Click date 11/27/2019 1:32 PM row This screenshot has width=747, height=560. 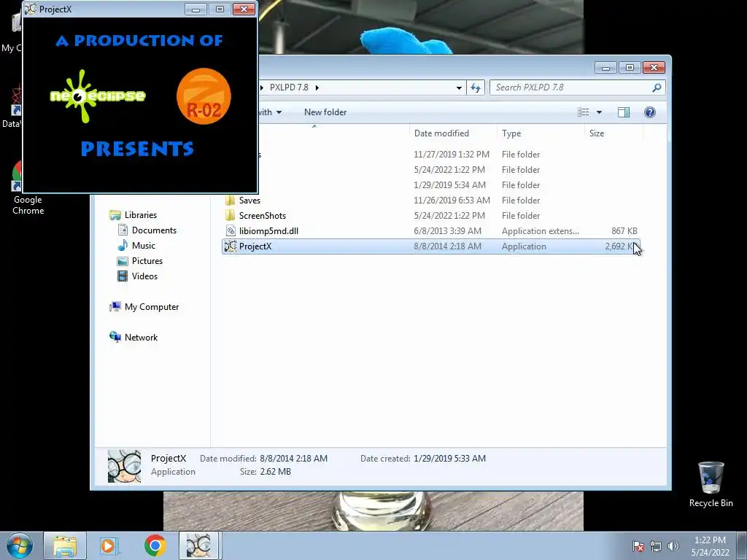point(451,155)
